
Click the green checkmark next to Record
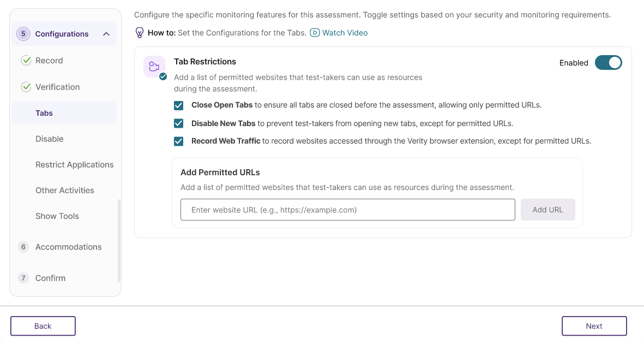[x=26, y=60]
